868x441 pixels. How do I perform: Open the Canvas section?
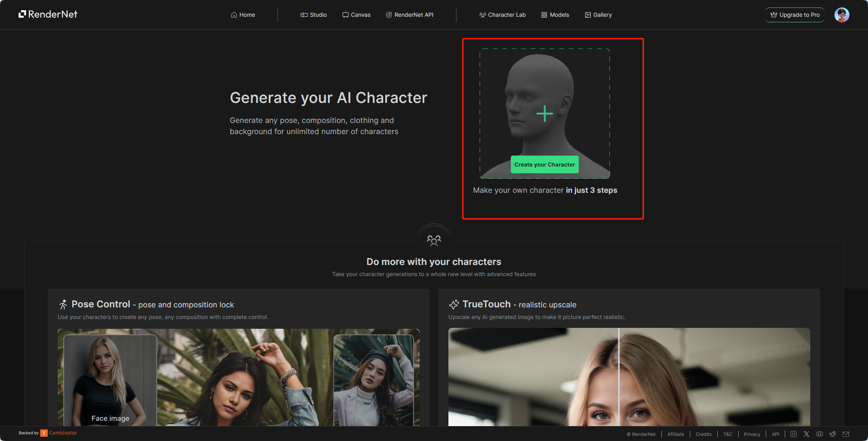click(x=356, y=15)
